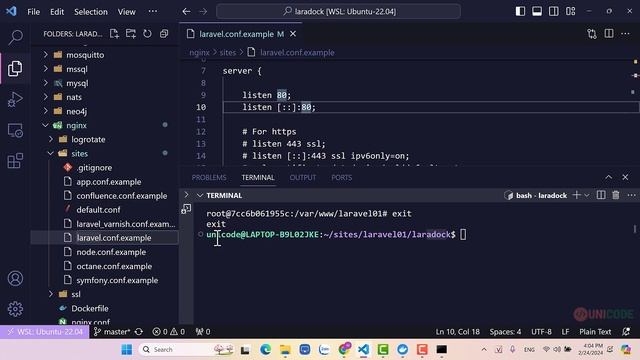Switch to the OUTPUT tab
640x360 pixels.
(x=302, y=178)
